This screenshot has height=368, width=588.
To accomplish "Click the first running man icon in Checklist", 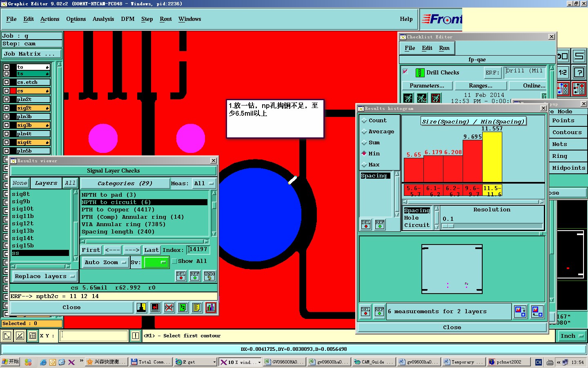I will click(x=408, y=98).
